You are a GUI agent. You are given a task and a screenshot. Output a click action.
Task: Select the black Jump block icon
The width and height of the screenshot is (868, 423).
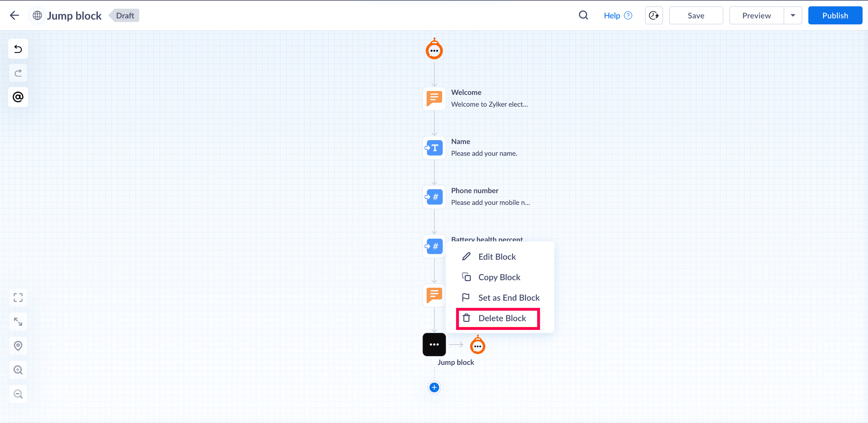pos(434,345)
